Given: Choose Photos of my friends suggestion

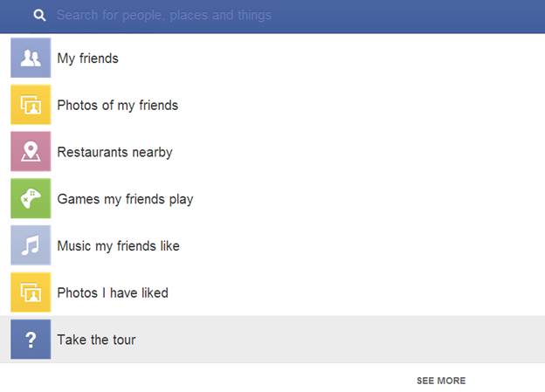Looking at the screenshot, I should click(118, 106).
